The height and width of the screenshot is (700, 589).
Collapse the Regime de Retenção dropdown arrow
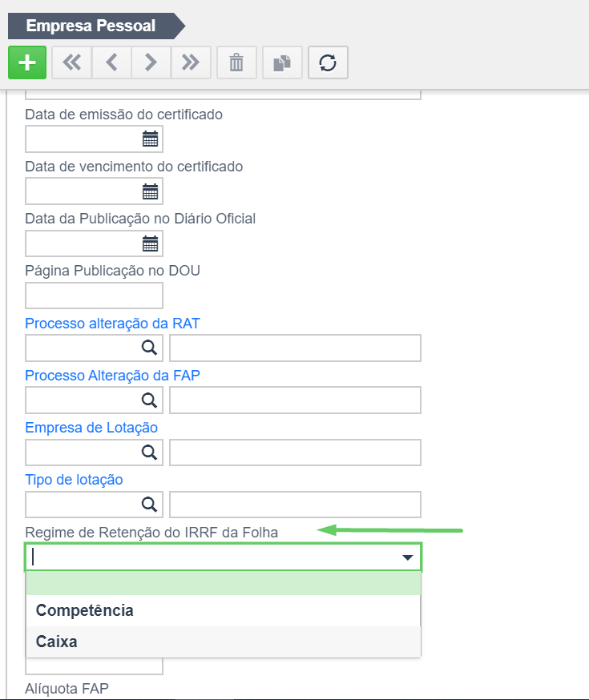[407, 557]
